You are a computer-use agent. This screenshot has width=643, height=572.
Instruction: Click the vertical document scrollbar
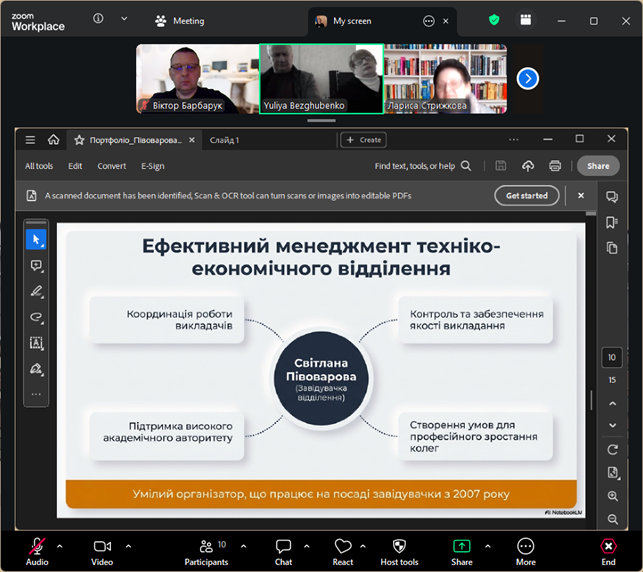point(591,400)
